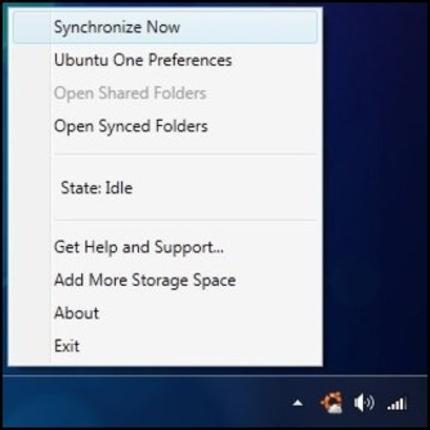
Task: Click the separator line below State: Idle
Action: click(x=185, y=220)
